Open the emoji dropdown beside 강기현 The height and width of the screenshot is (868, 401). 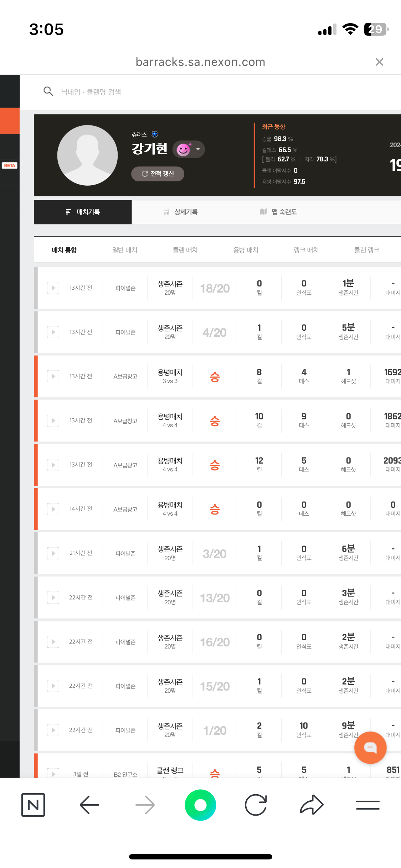pyautogui.click(x=198, y=149)
